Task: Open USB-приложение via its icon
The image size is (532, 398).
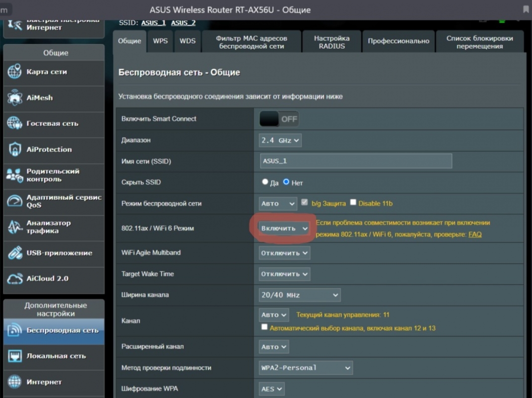Action: click(x=14, y=253)
